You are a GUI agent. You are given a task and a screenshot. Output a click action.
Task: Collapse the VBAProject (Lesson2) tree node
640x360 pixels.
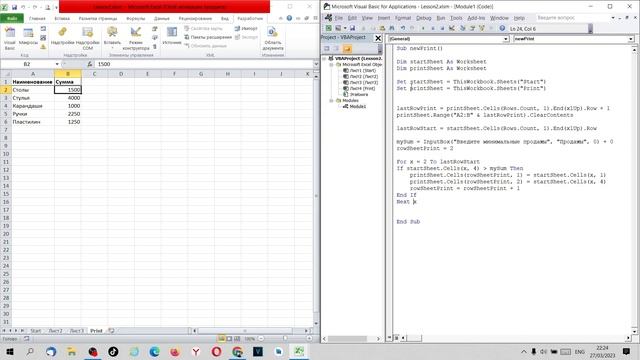click(325, 58)
